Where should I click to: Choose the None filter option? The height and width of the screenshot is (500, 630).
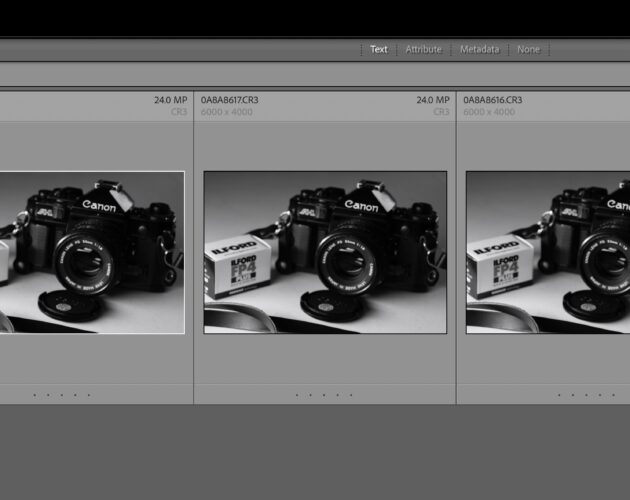[528, 49]
